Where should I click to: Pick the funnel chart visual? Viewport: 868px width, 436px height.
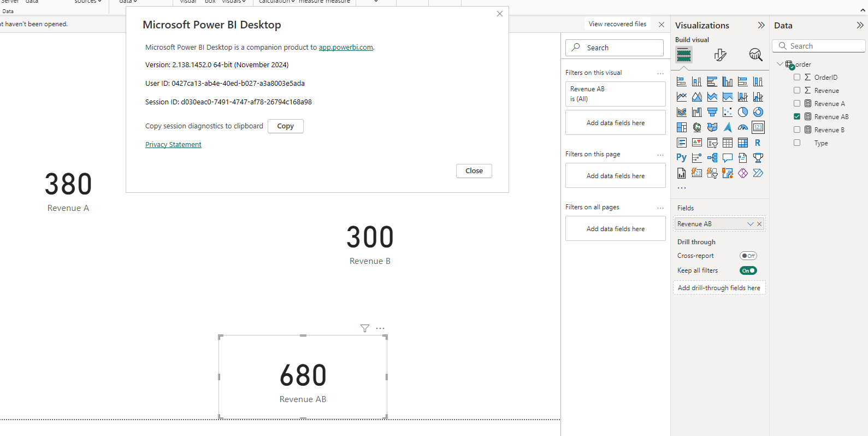click(712, 112)
